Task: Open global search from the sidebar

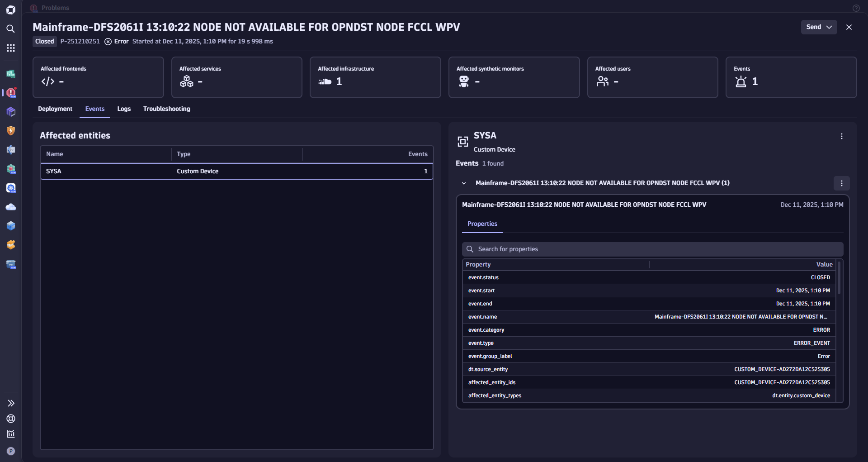Action: point(11,29)
